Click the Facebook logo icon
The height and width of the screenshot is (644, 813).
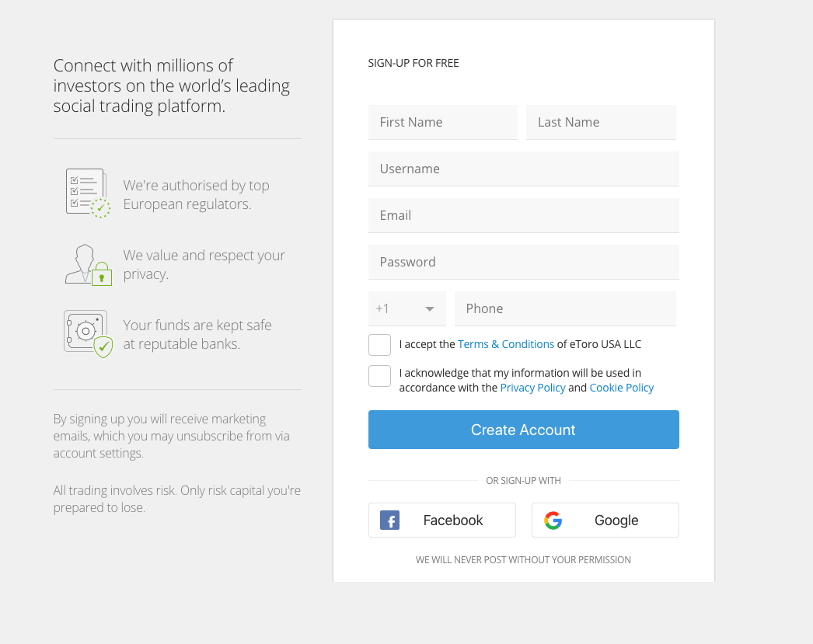pyautogui.click(x=389, y=520)
